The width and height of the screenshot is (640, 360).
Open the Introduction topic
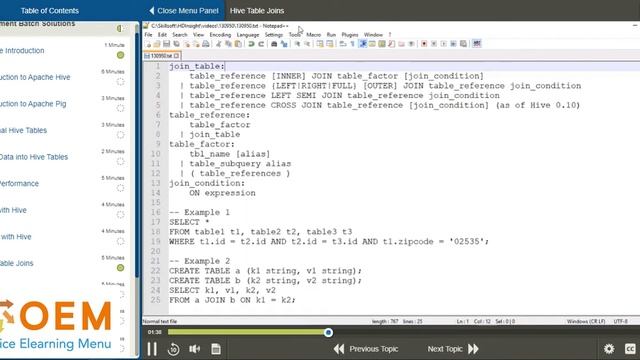click(x=22, y=51)
